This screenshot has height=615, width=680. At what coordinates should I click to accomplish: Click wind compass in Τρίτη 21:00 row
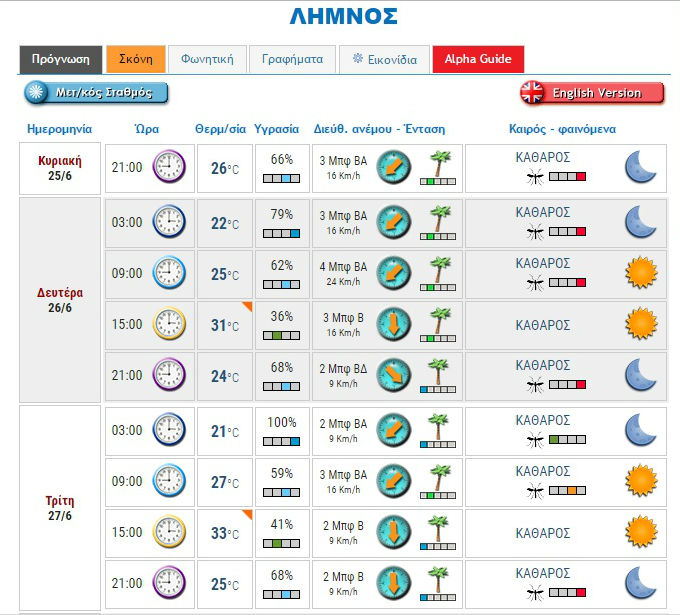(393, 583)
